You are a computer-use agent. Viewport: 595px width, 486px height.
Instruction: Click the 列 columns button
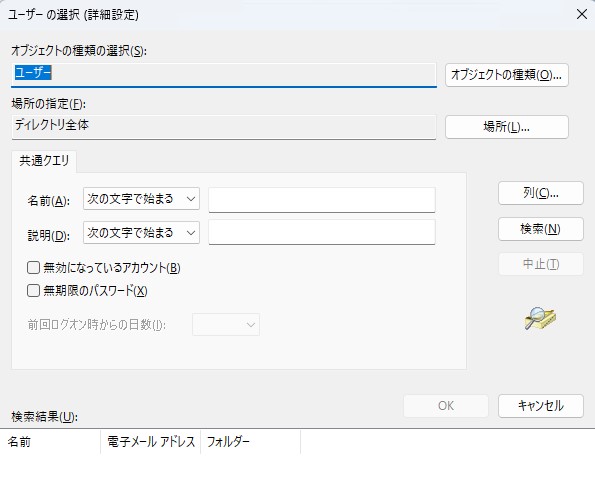pos(540,193)
